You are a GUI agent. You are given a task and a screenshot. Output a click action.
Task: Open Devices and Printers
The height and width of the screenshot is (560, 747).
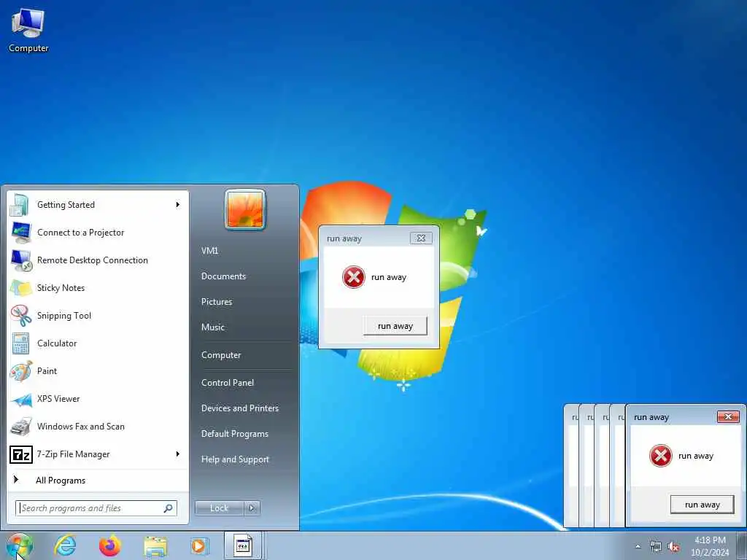239,408
